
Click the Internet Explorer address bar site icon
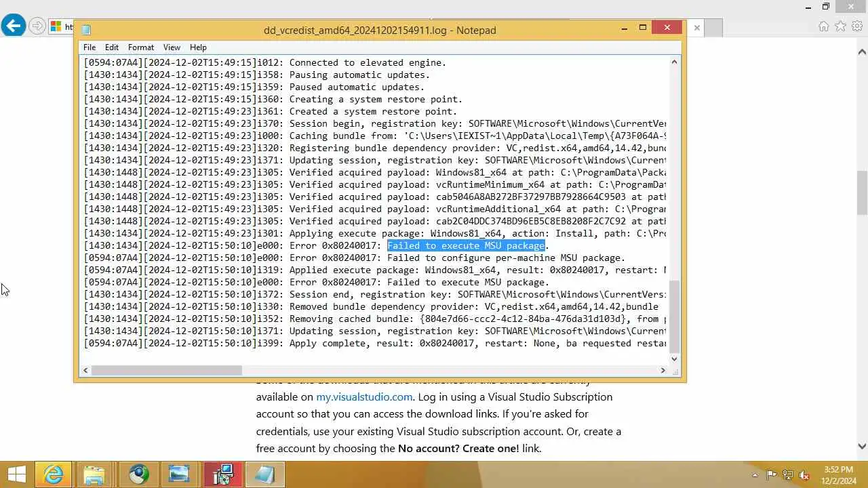(x=56, y=27)
